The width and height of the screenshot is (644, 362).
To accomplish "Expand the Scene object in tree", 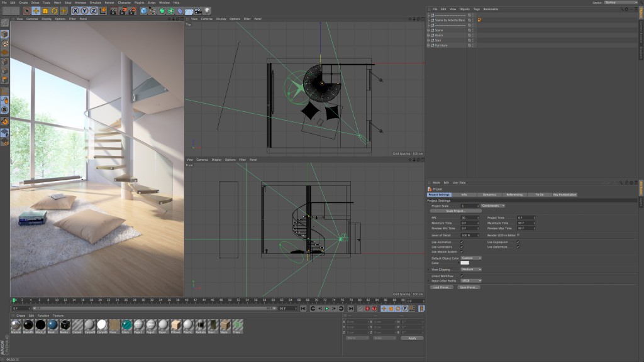I will click(428, 30).
